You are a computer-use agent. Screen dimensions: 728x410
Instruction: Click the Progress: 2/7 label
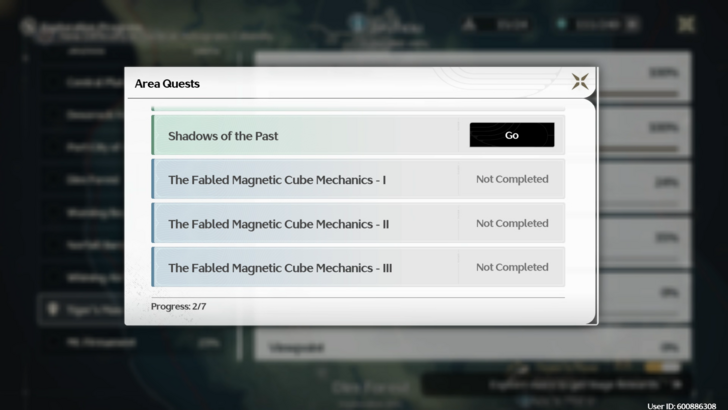(x=179, y=306)
